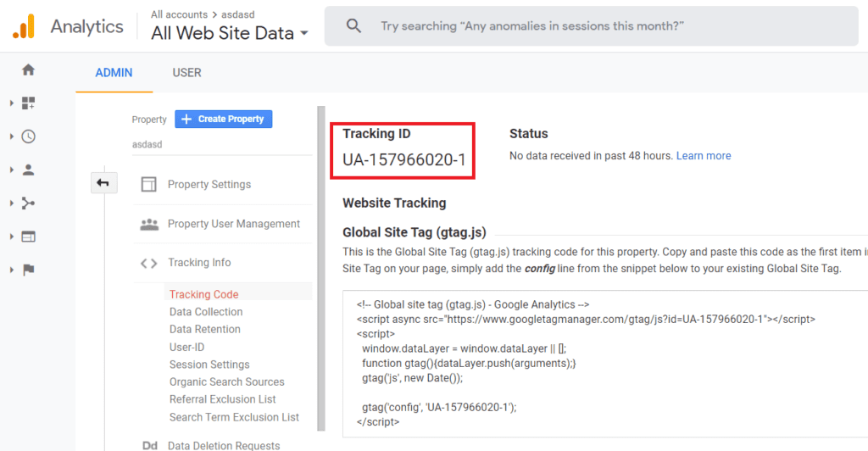
Task: Click the Dd Data Deletion icon
Action: [x=149, y=445]
